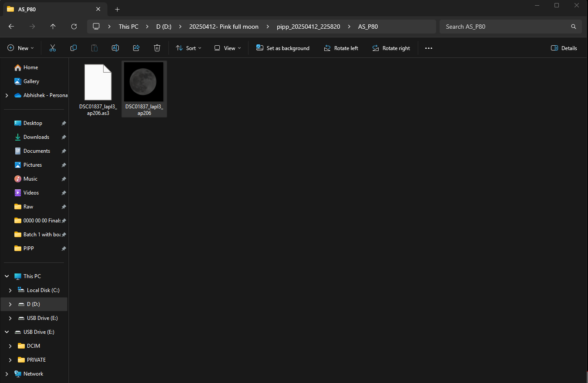Open the View dropdown

[227, 48]
